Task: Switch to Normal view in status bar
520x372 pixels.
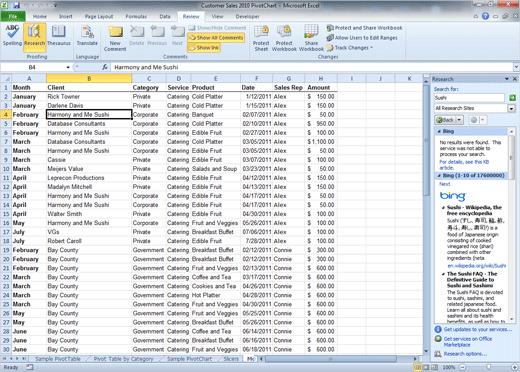Action: click(x=417, y=367)
